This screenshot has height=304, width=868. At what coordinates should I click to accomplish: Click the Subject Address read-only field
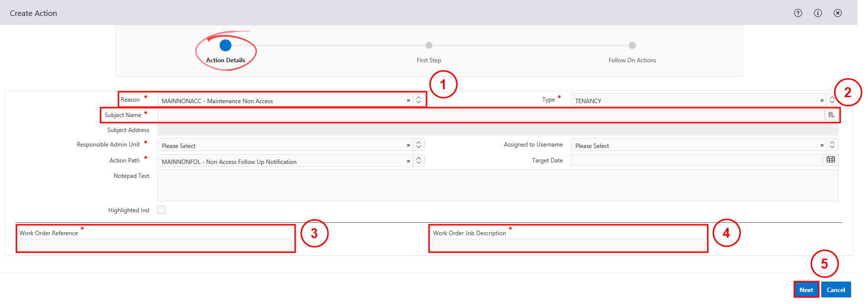[498, 130]
